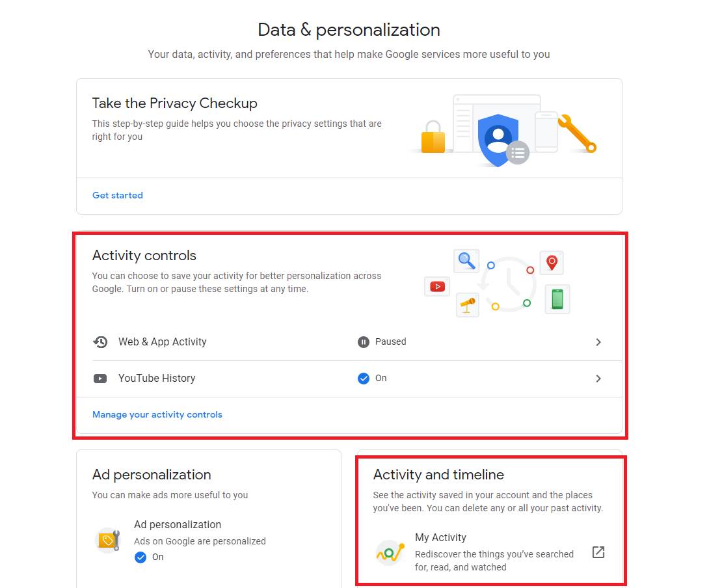Click the My Activity colorful icon
The height and width of the screenshot is (588, 722).
[390, 552]
